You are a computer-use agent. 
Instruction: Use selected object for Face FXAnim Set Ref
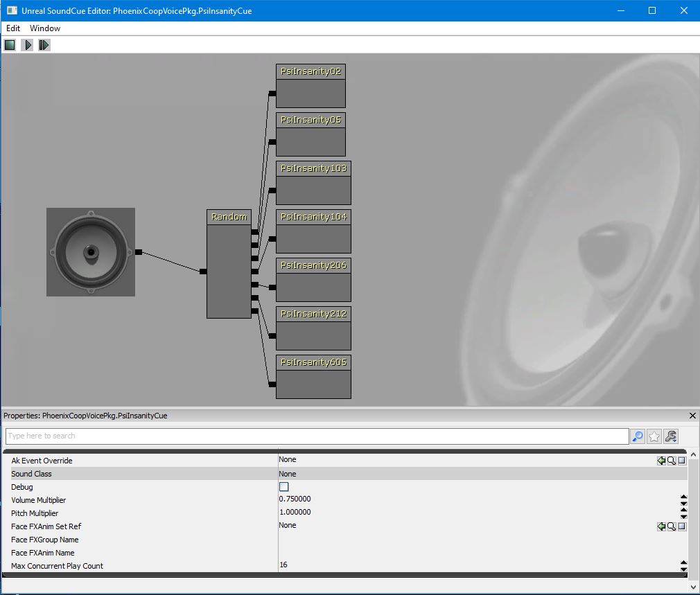pyautogui.click(x=661, y=526)
